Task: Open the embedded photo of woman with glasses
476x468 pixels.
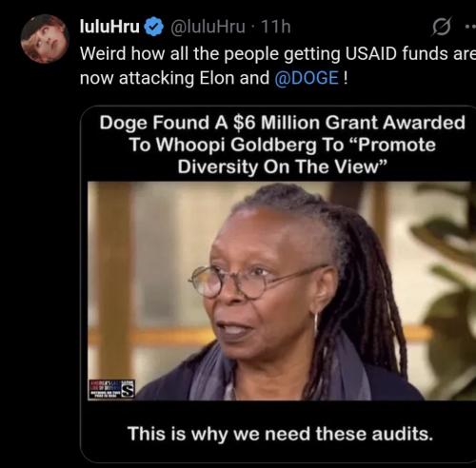Action: tap(282, 291)
